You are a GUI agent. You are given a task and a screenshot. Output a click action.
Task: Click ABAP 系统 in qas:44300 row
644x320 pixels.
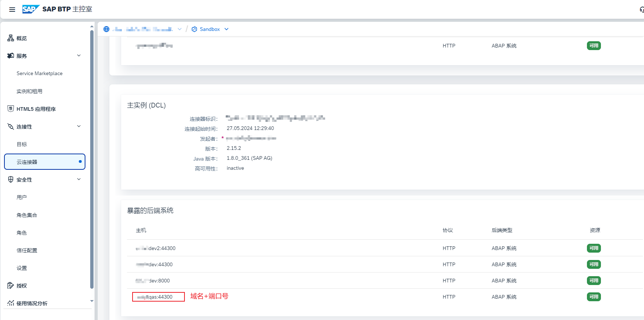[504, 297]
